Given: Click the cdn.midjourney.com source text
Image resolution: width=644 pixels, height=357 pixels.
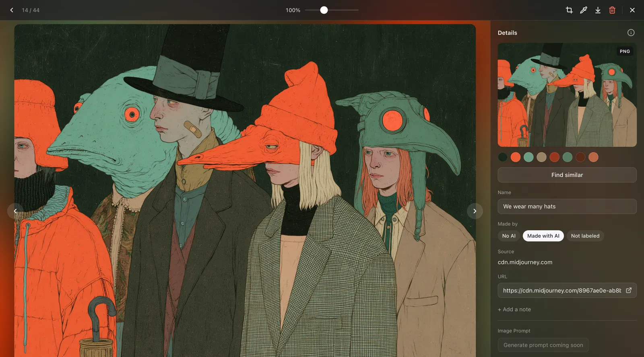Looking at the screenshot, I should [525, 262].
